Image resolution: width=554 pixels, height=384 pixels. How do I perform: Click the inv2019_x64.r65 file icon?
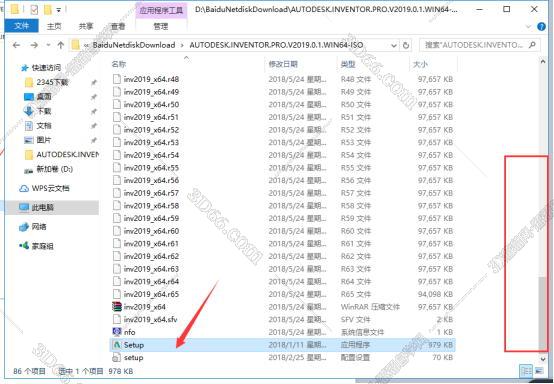117,294
